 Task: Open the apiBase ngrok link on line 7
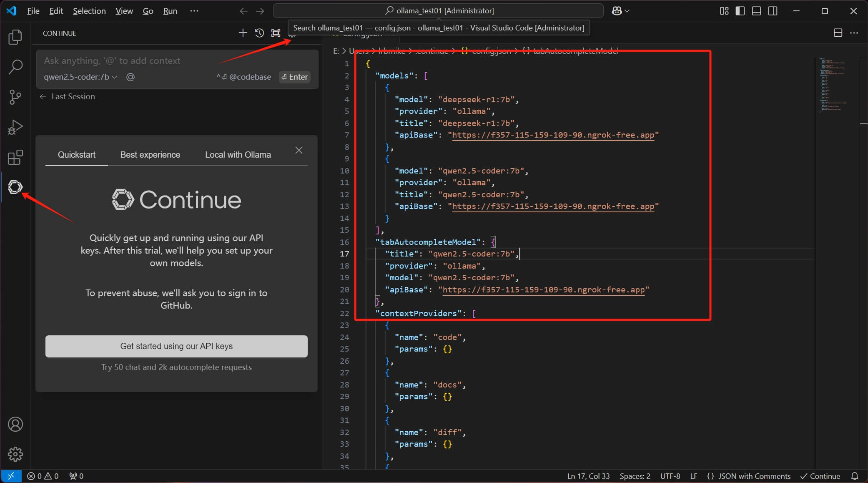click(553, 135)
